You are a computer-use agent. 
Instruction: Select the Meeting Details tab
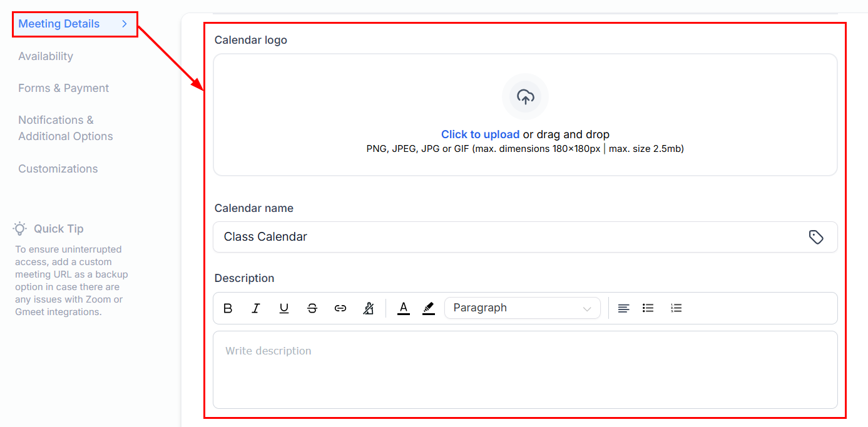[74, 24]
